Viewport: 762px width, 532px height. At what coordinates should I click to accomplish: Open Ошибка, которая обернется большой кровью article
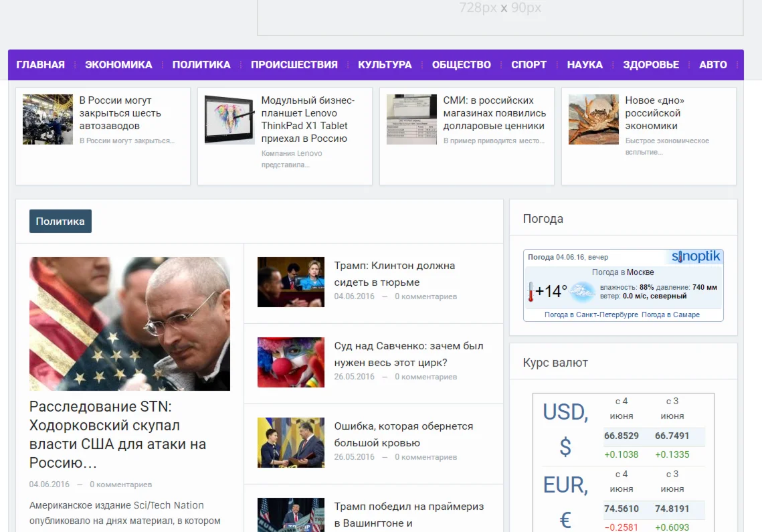(x=403, y=434)
